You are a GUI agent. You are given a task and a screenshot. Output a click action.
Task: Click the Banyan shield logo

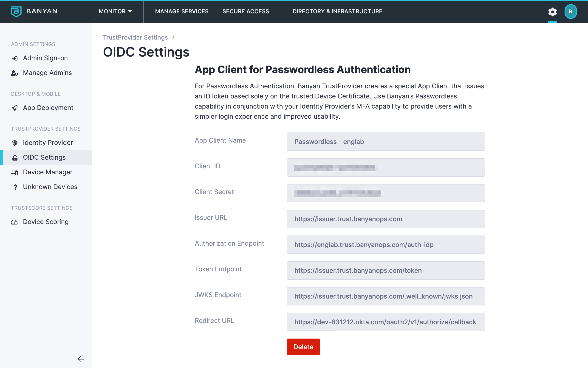pos(16,11)
